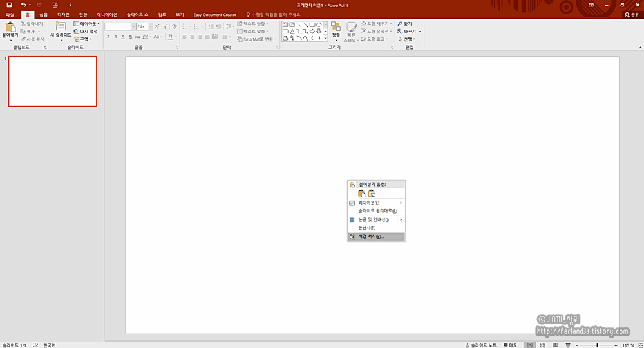
Task: Click the numbered list icon
Action: 197,26
